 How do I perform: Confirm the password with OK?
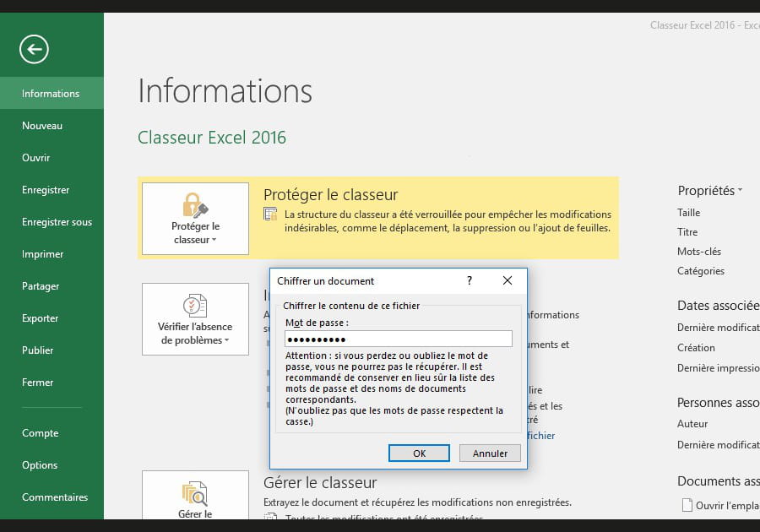(419, 453)
